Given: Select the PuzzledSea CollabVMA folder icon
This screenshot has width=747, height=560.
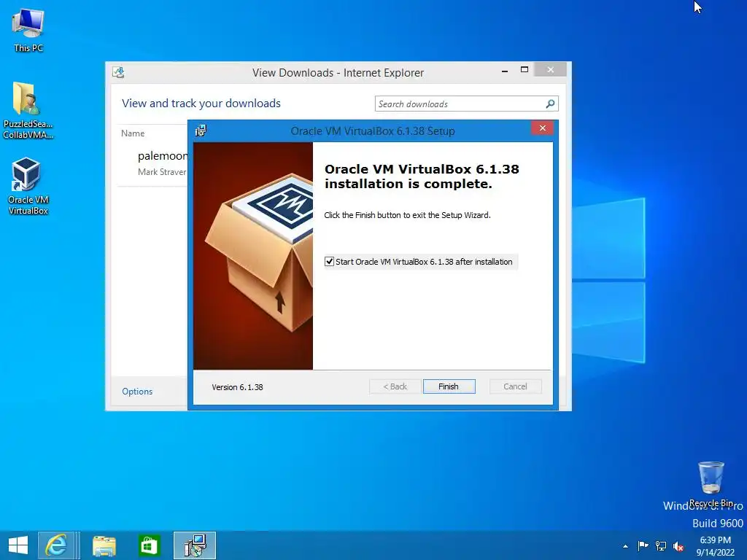Looking at the screenshot, I should point(28,111).
